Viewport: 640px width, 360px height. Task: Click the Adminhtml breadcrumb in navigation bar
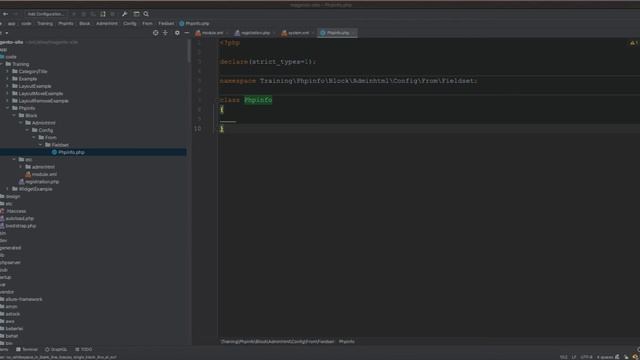click(107, 24)
